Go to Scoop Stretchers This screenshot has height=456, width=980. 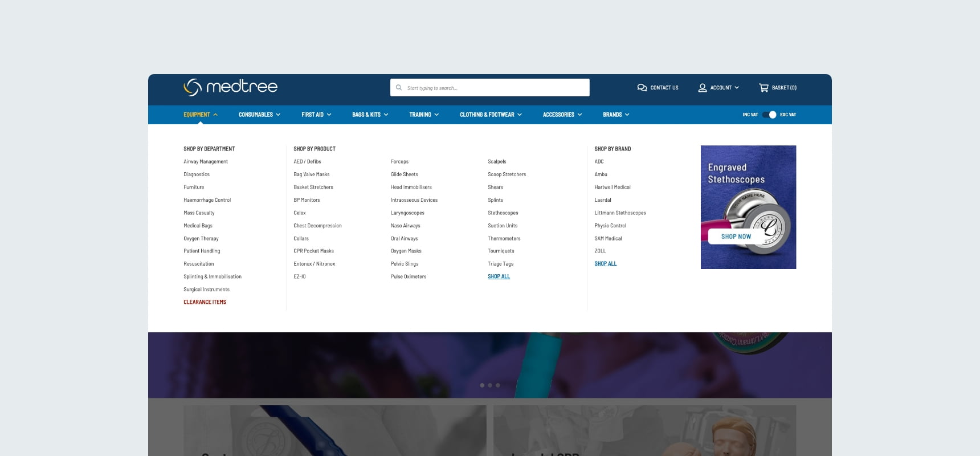[507, 174]
